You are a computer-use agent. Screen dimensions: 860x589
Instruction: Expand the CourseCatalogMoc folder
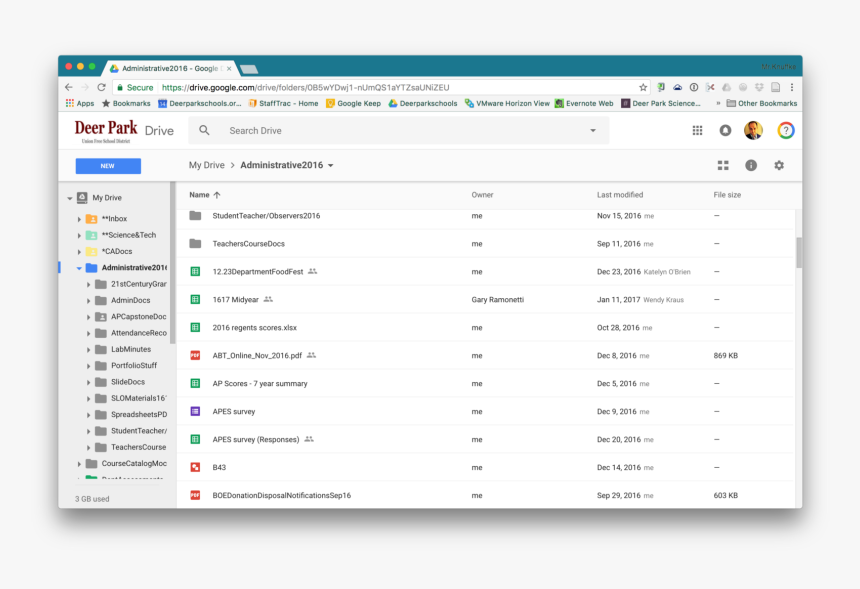click(79, 464)
